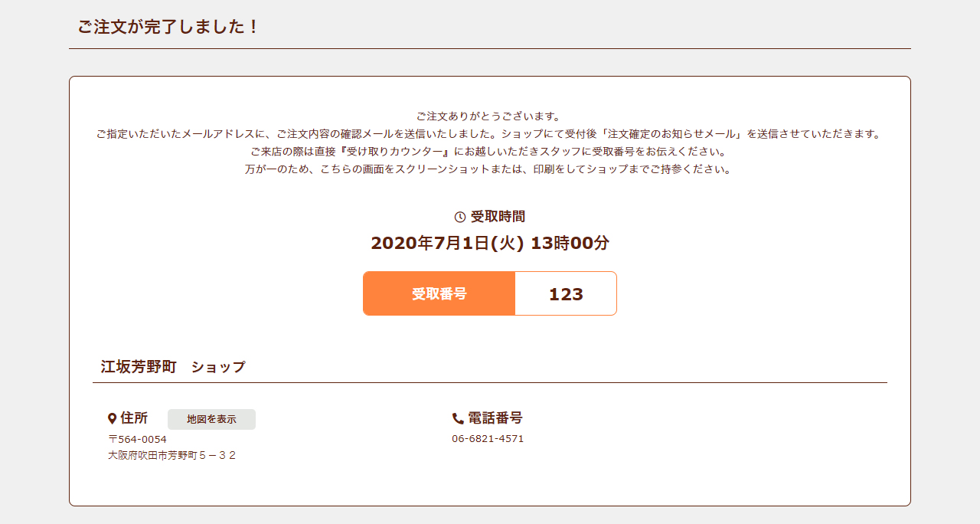Click the clock icon beside 受取時間

tap(460, 217)
